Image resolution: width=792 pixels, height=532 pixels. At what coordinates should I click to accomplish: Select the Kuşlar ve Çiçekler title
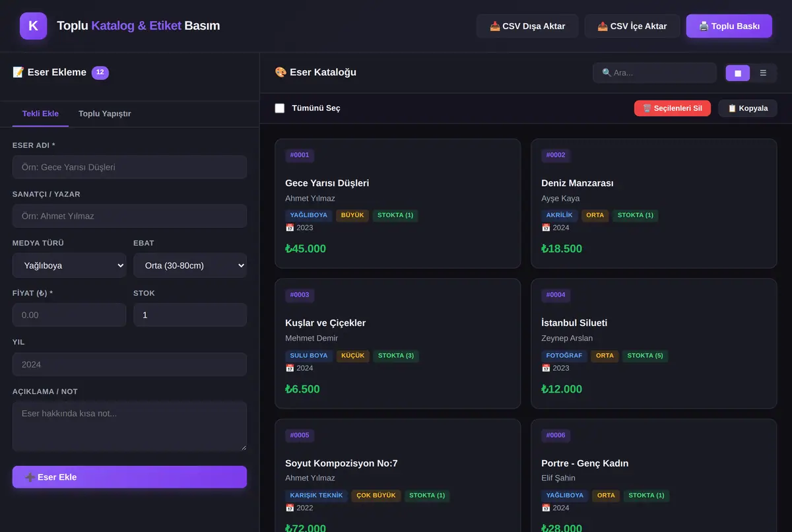point(325,323)
